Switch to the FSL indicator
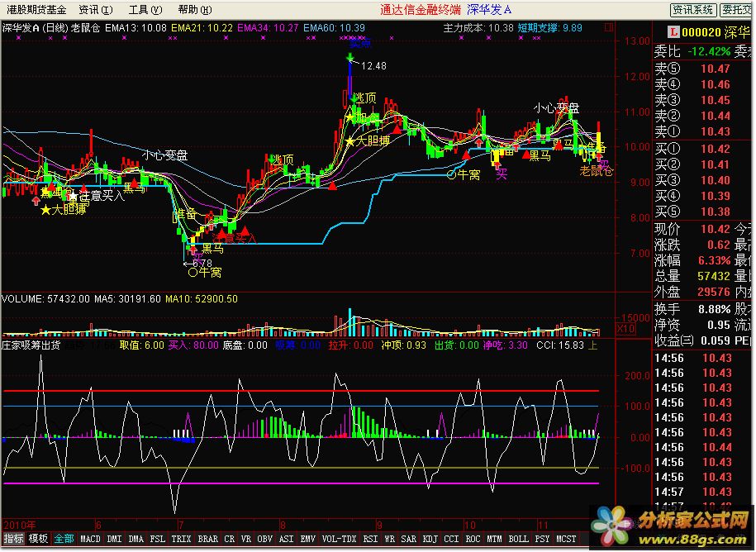 (158, 539)
